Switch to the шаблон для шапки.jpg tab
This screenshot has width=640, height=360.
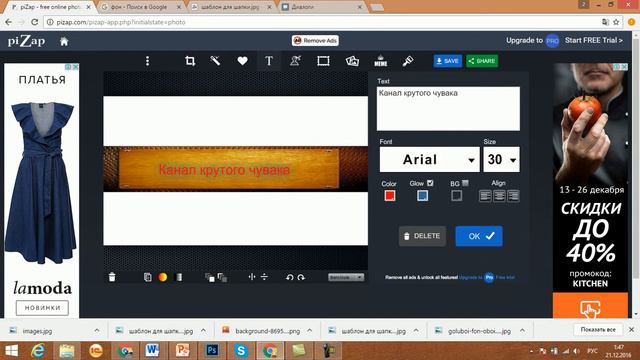click(232, 7)
